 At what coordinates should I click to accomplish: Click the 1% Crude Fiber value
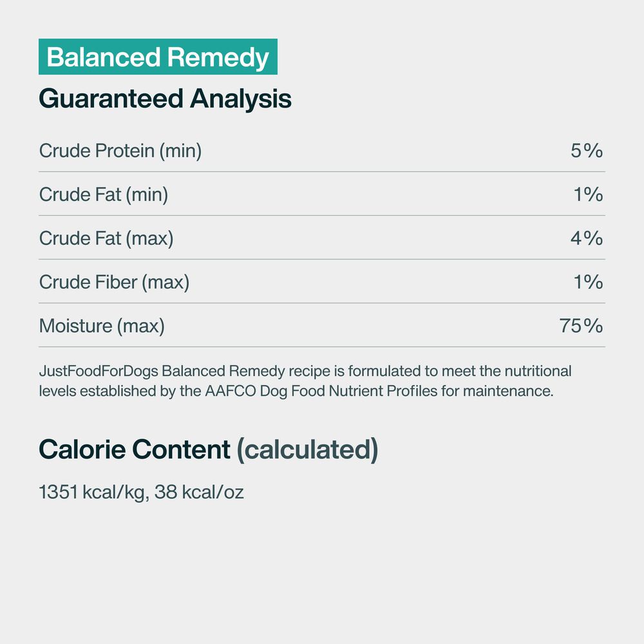(x=588, y=282)
